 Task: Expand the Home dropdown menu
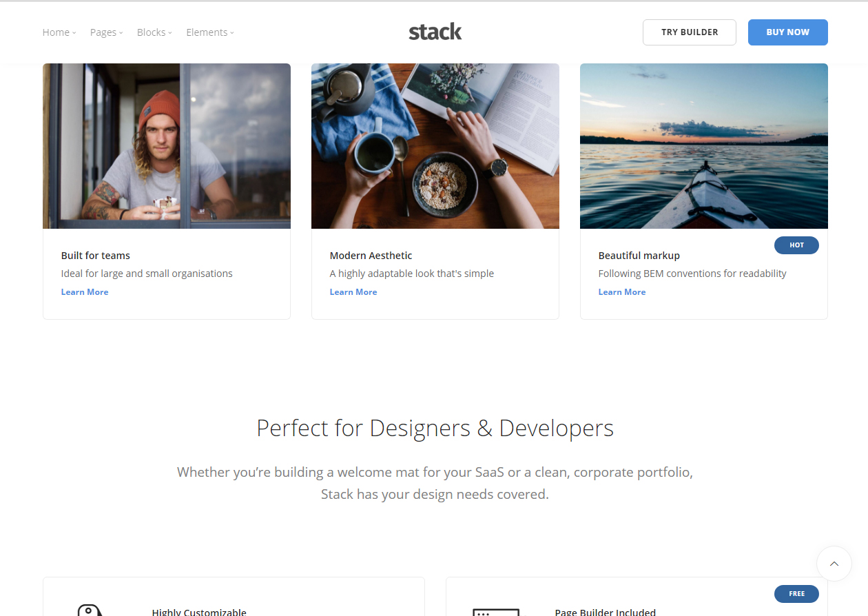(59, 32)
